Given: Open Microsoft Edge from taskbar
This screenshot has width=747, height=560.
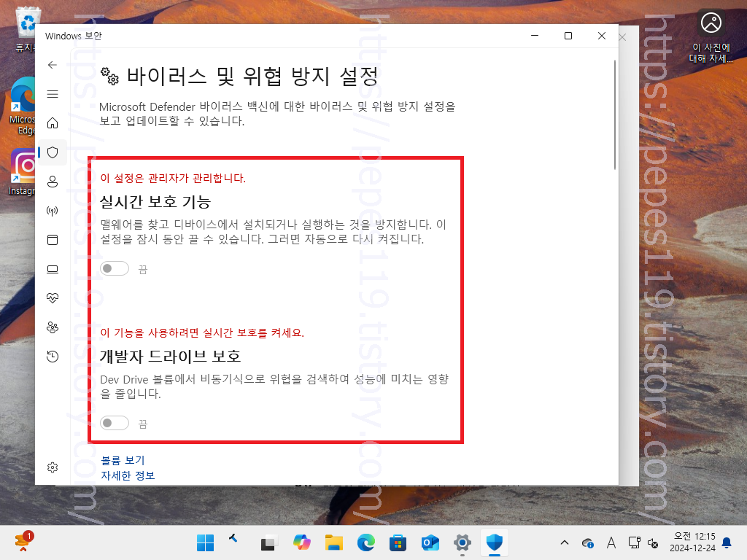Looking at the screenshot, I should 366,542.
